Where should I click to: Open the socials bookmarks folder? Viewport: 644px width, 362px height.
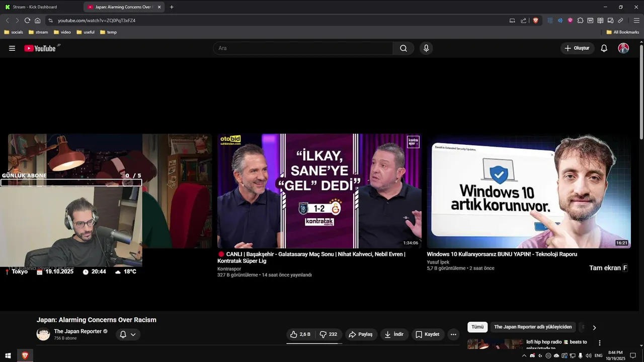pyautogui.click(x=14, y=32)
